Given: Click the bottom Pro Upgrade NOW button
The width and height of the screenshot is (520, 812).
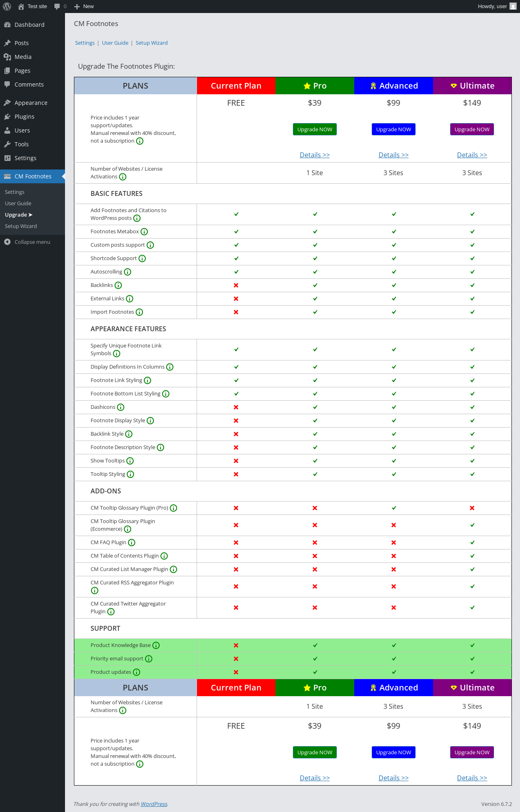Looking at the screenshot, I should (x=315, y=752).
